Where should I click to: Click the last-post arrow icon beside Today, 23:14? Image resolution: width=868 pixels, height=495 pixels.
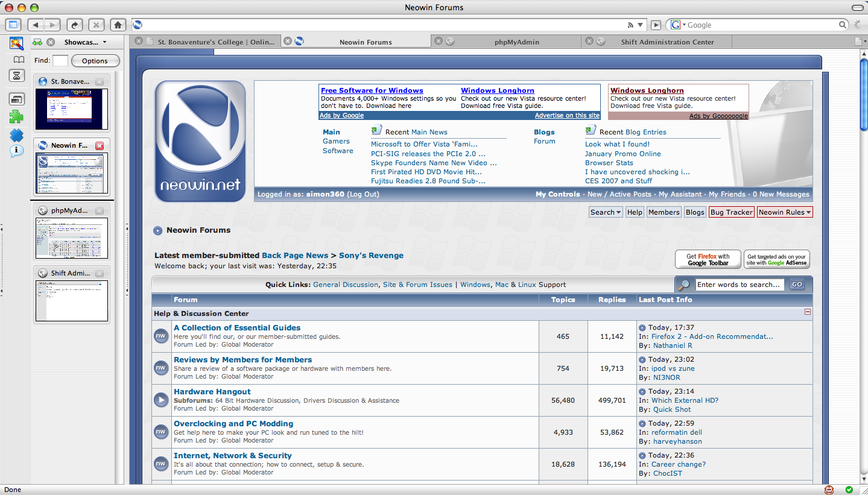click(642, 392)
